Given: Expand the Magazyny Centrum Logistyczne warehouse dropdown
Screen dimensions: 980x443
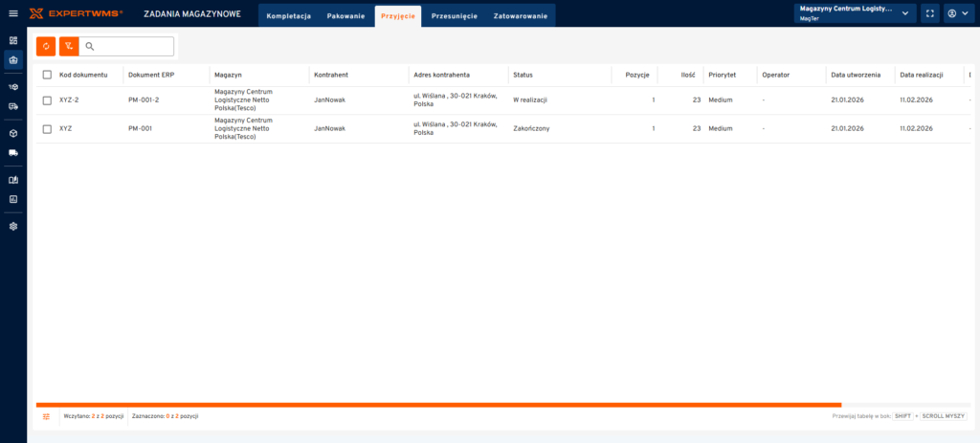Looking at the screenshot, I should pos(851,13).
